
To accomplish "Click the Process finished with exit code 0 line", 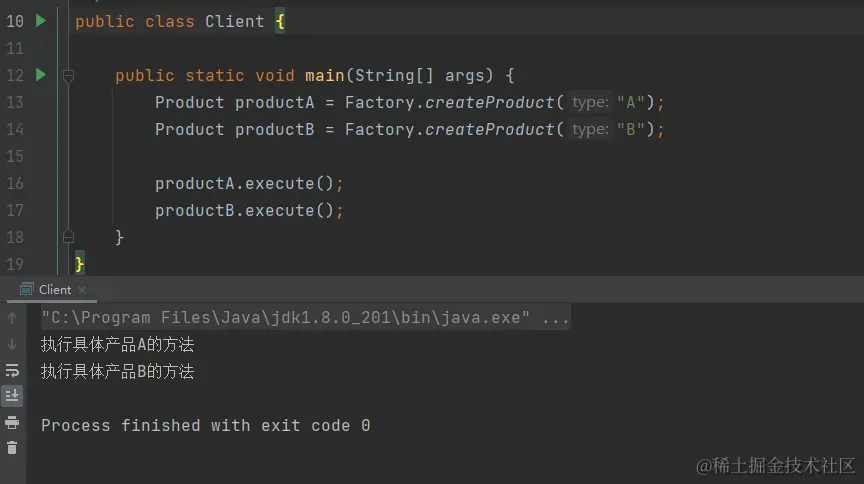I will pos(206,425).
